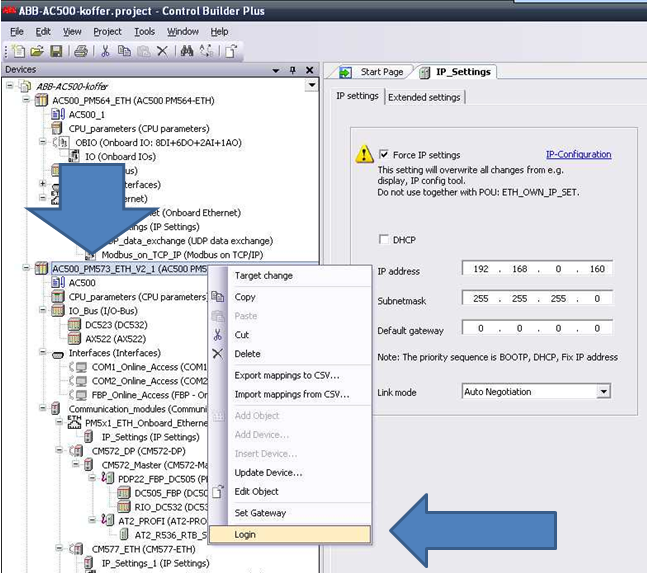Enable the DHCP checkbox

[x=383, y=239]
